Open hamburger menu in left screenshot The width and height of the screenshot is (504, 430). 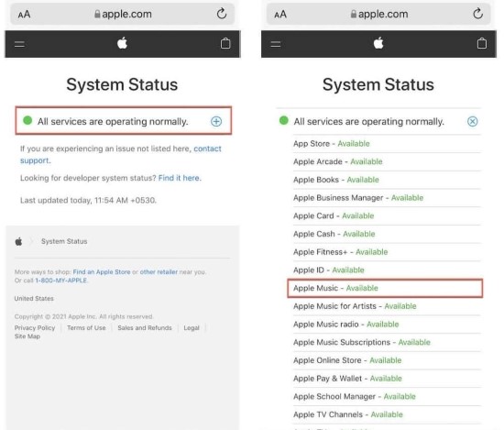coord(19,44)
